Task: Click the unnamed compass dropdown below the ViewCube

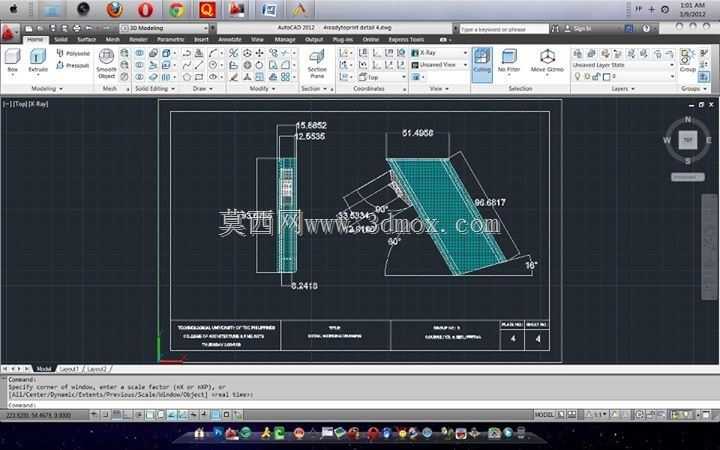Action: click(x=687, y=177)
